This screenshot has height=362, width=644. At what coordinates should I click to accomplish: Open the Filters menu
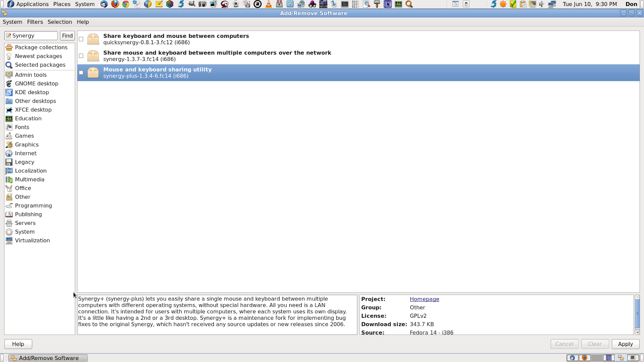[35, 22]
